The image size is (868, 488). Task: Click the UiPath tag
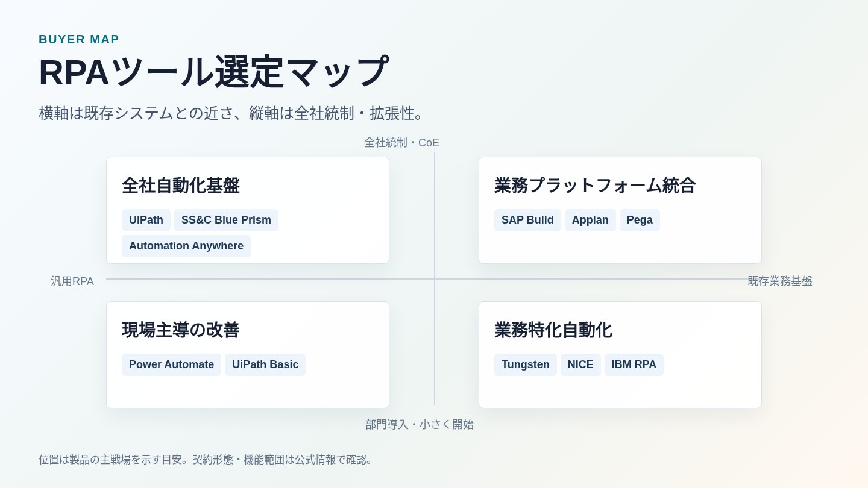146,220
